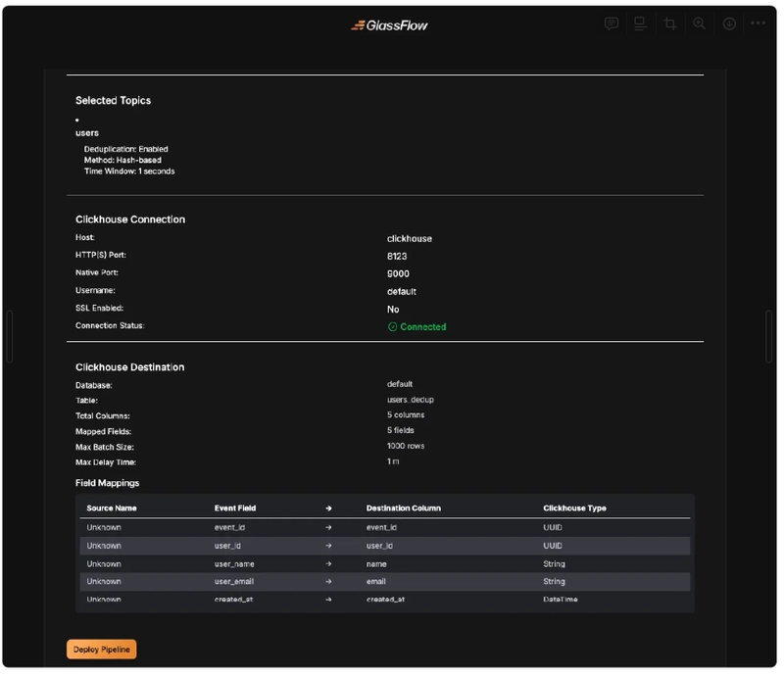Image resolution: width=784 pixels, height=676 pixels.
Task: Click the 'DateTime' Clickhouse type cell
Action: [x=560, y=599]
